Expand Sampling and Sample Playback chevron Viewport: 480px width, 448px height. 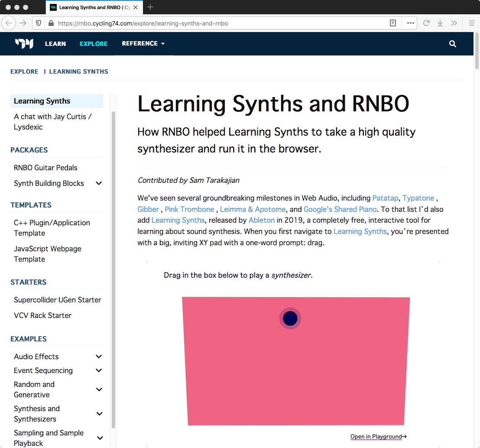pyautogui.click(x=100, y=438)
